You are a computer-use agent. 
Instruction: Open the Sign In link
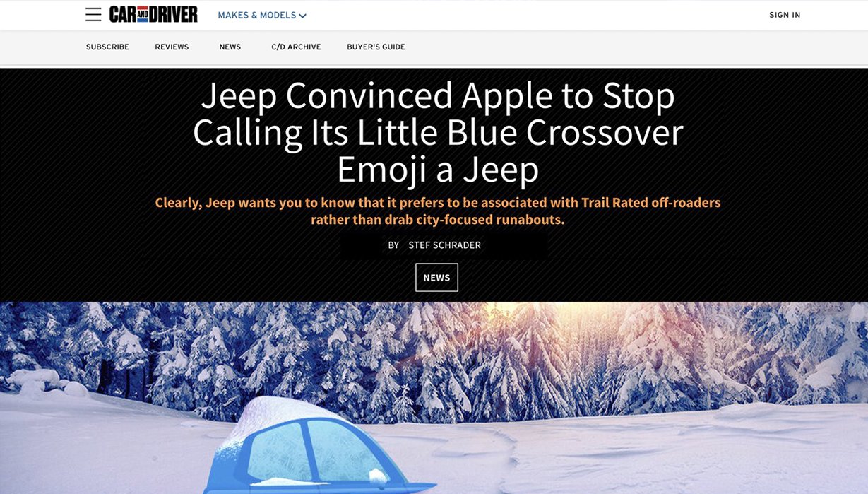point(785,15)
